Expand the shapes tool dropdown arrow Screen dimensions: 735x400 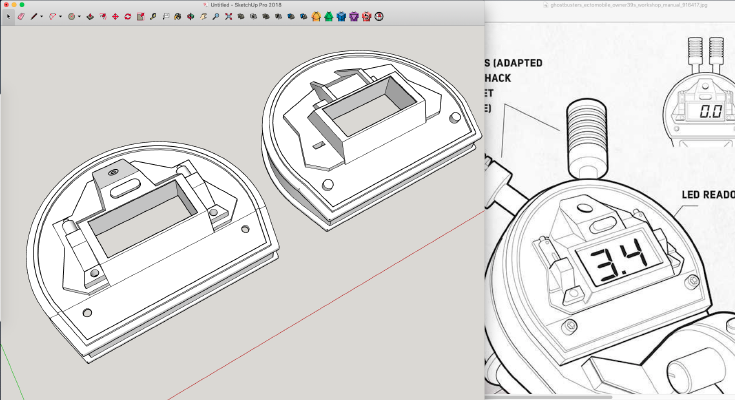click(x=79, y=17)
